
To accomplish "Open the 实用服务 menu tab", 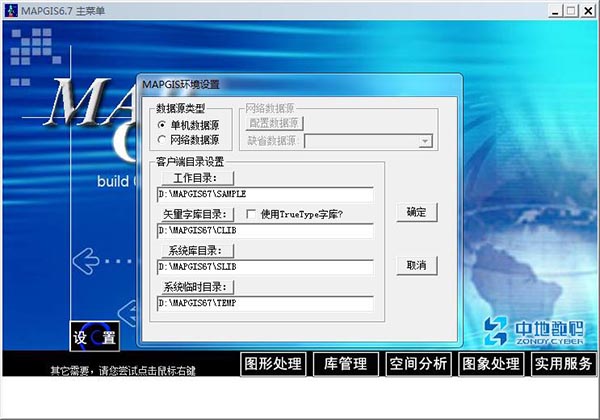I will point(564,364).
